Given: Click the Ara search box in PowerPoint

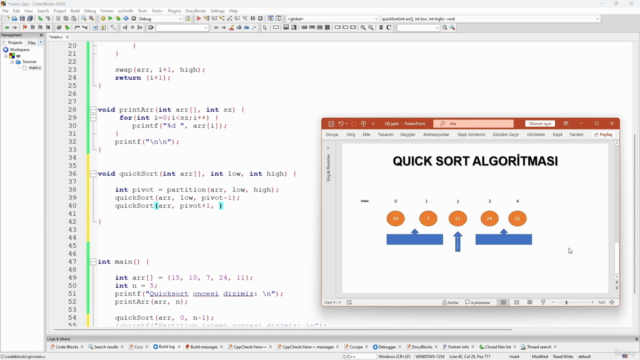Looking at the screenshot, I should pos(474,124).
